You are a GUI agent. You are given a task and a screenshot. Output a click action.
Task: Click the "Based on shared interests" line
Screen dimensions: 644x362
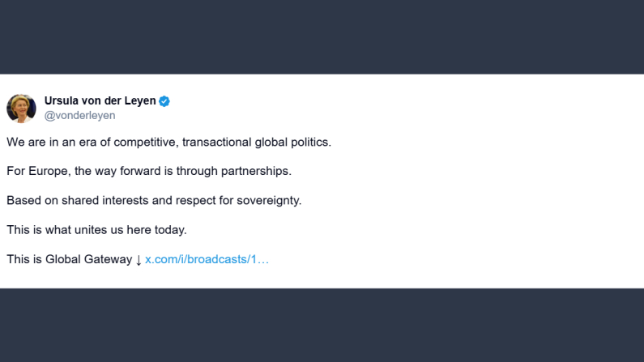(153, 201)
